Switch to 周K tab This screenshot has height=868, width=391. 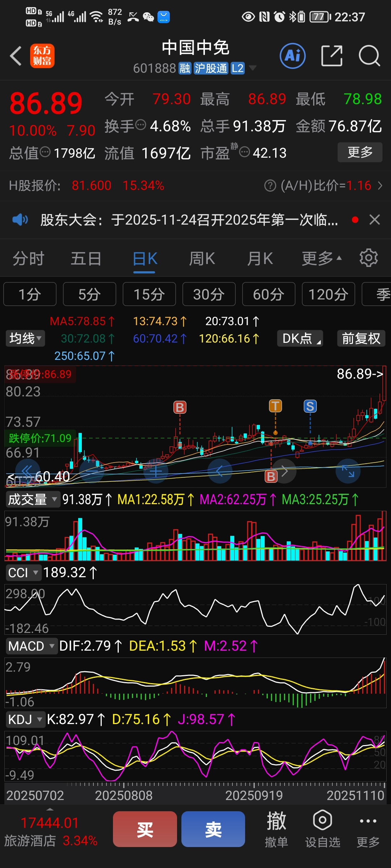tap(202, 259)
